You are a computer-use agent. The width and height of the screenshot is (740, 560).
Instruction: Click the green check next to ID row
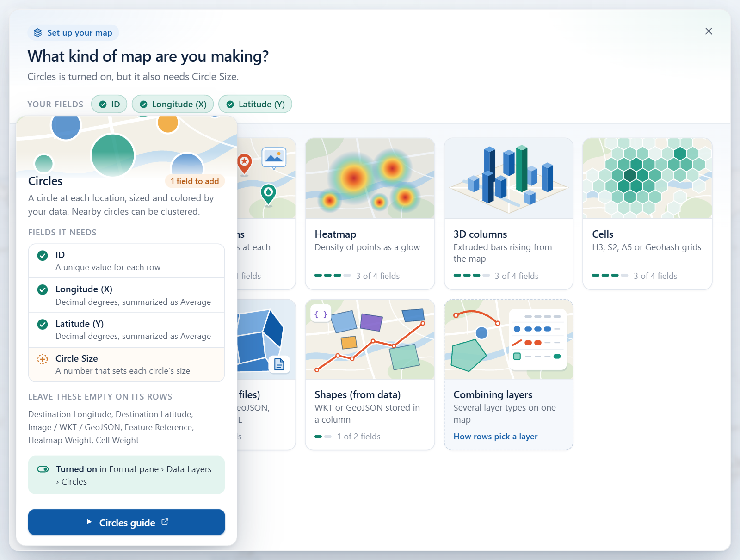pyautogui.click(x=43, y=255)
